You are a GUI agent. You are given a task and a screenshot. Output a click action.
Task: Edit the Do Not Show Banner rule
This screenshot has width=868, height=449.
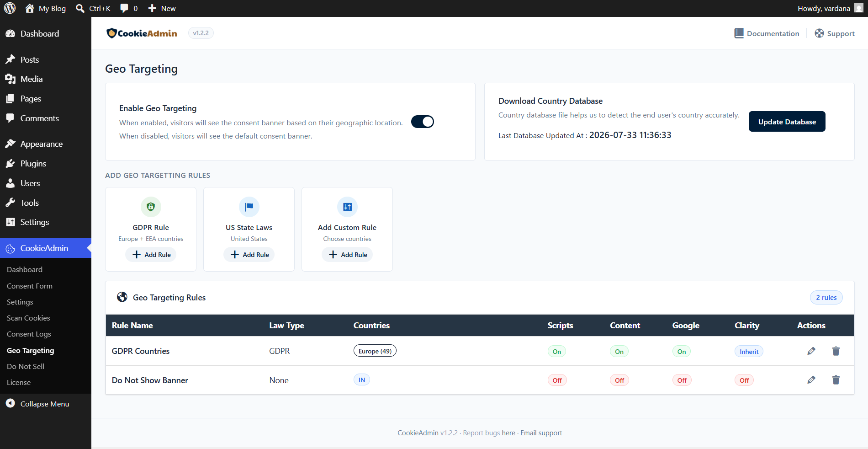point(811,380)
